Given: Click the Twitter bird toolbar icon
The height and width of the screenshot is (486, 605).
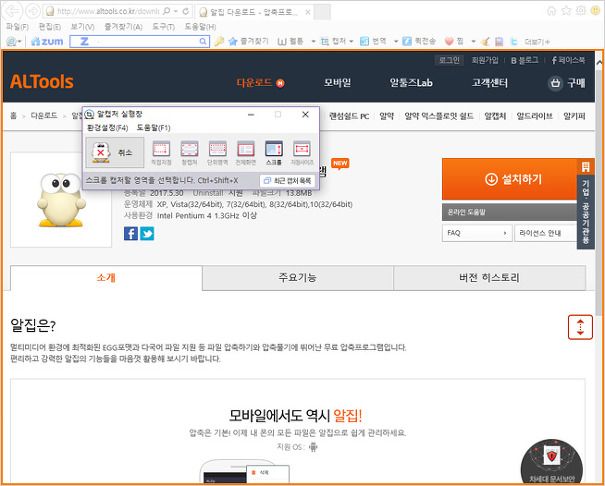Looking at the screenshot, I should (514, 41).
